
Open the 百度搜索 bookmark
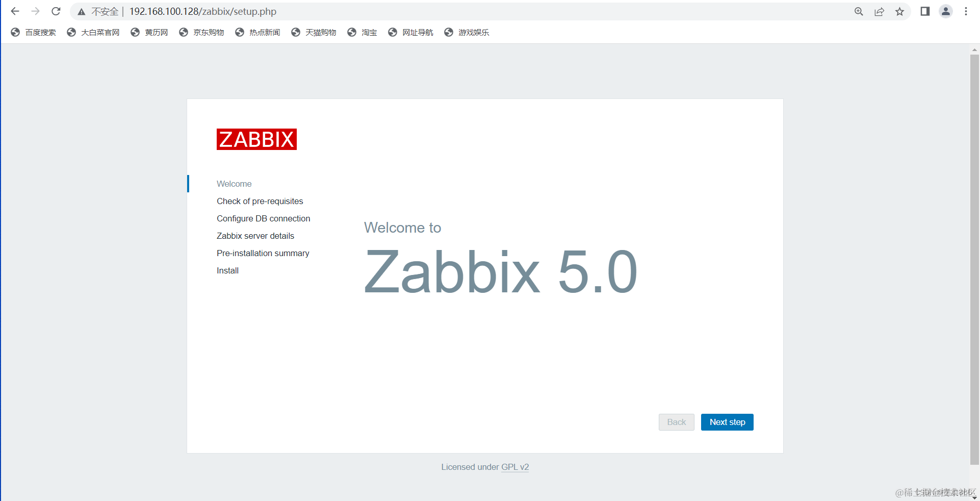tap(34, 32)
